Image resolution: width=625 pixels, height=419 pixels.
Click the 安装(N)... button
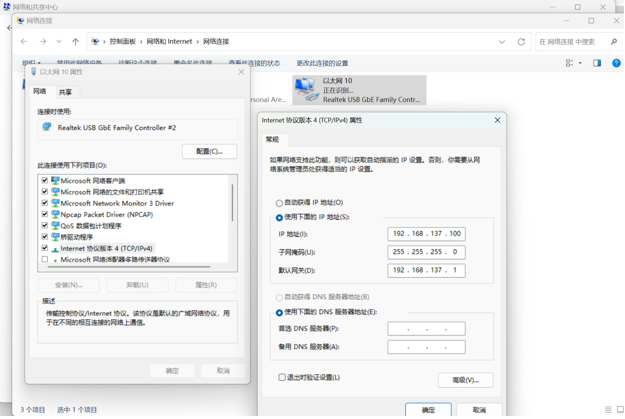(69, 285)
